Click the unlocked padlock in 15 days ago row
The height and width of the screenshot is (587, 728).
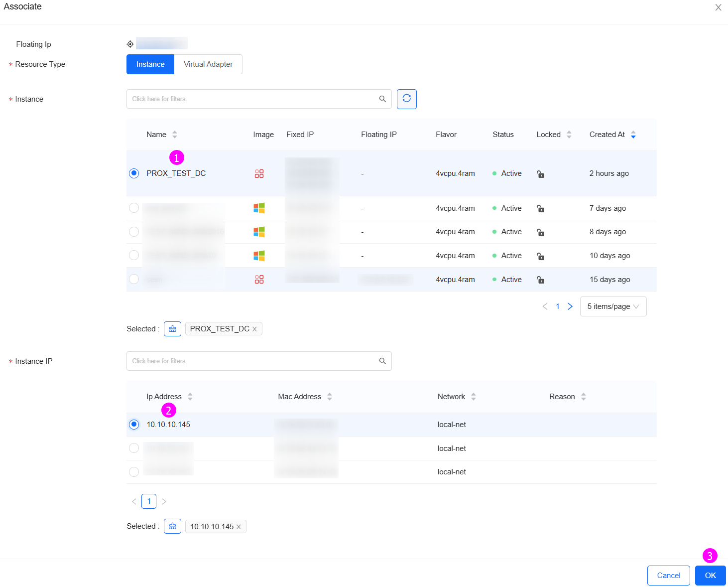point(540,280)
